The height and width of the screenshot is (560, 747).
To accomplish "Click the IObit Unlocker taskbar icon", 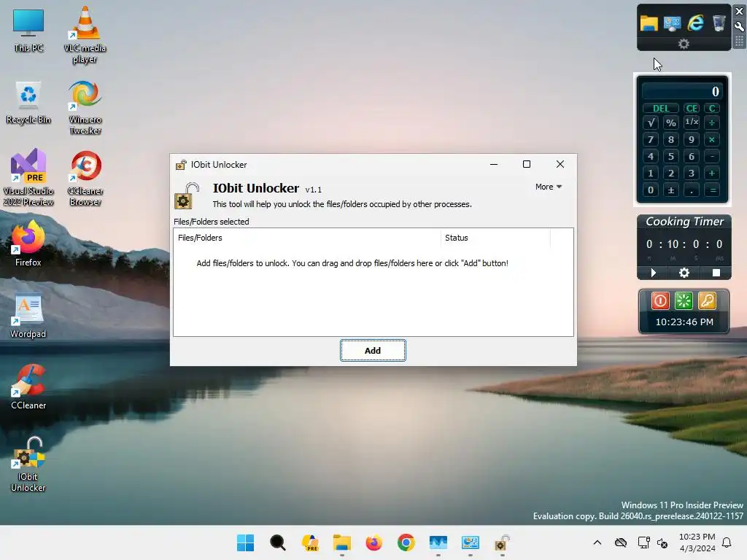I will pyautogui.click(x=502, y=542).
